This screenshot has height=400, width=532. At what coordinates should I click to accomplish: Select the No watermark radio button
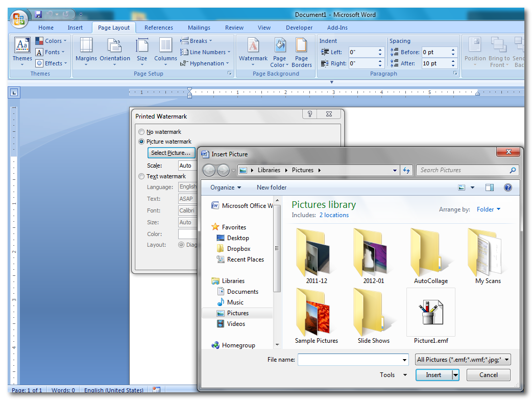141,132
